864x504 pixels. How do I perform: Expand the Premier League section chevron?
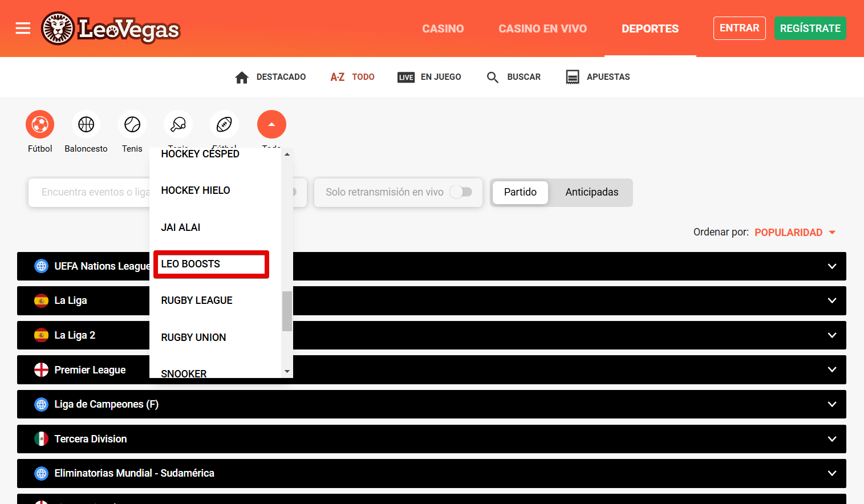pyautogui.click(x=832, y=369)
